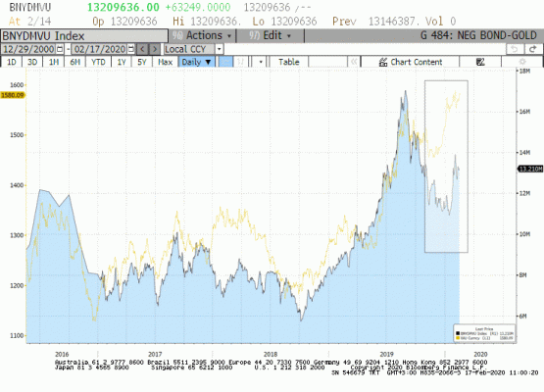Open the start date calendar picker
Image resolution: width=544 pixels, height=392 pixels.
coord(60,49)
